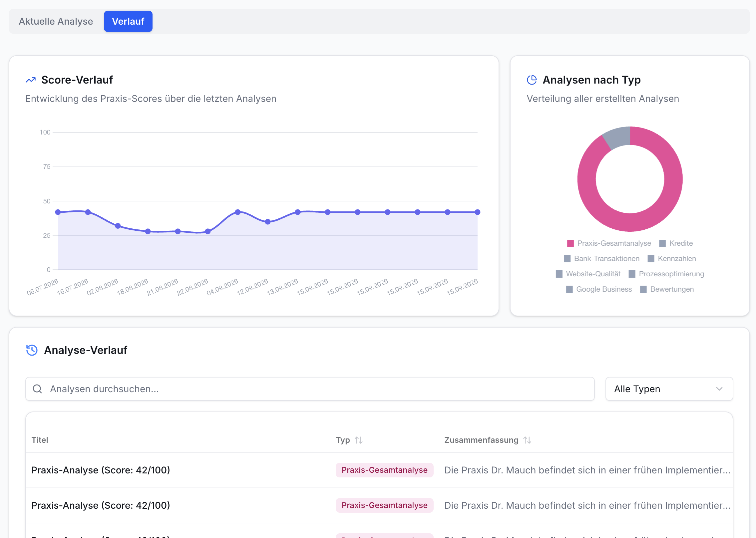Switch to the Aktuelle Analyse tab

point(56,21)
